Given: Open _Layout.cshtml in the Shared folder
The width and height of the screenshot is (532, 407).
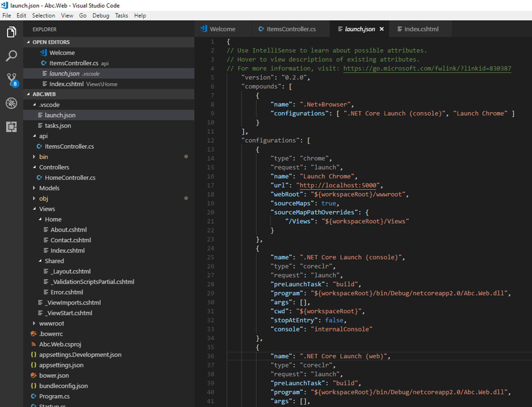Looking at the screenshot, I should click(x=109, y=271).
